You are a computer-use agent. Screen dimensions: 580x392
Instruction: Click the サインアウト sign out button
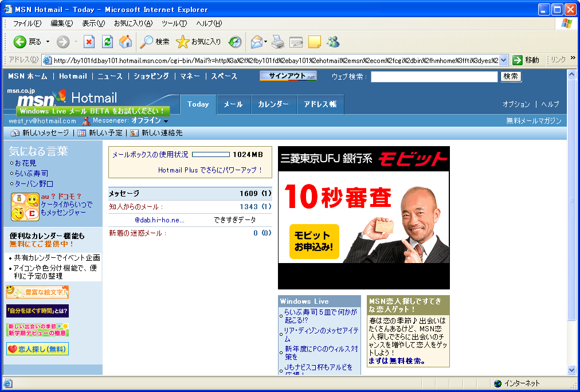tap(288, 76)
